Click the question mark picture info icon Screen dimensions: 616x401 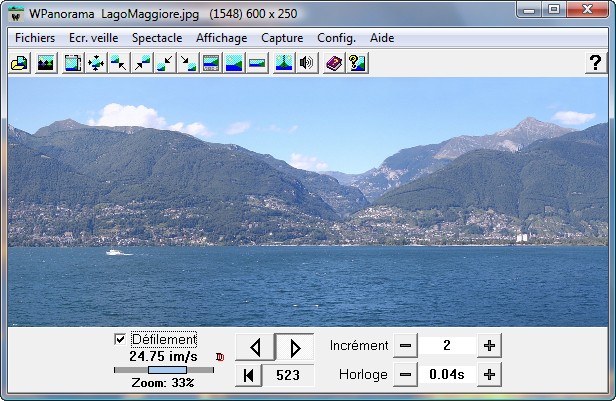(357, 63)
